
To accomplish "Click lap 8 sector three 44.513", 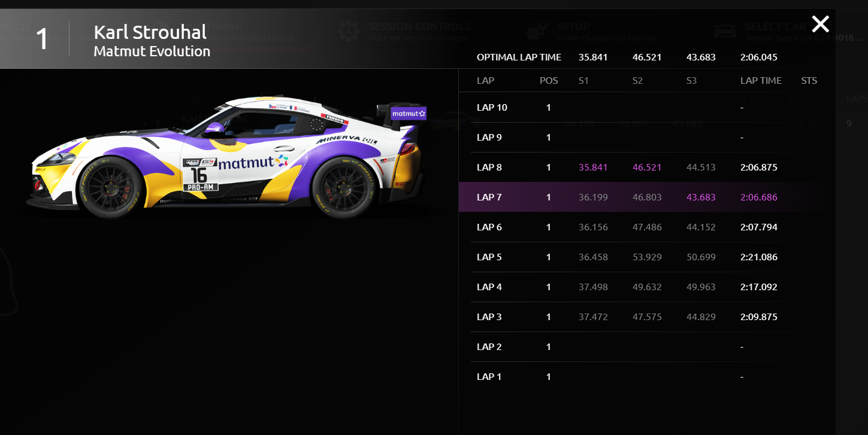I will click(701, 168).
